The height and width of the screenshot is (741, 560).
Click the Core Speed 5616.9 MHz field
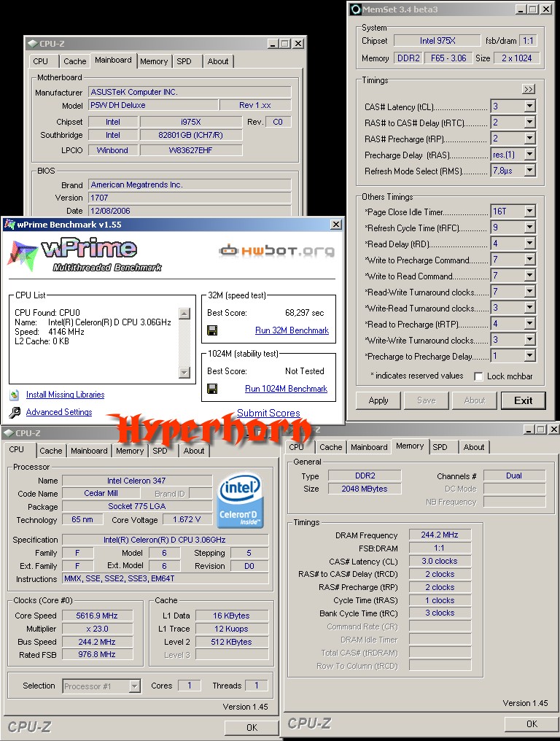[97, 616]
